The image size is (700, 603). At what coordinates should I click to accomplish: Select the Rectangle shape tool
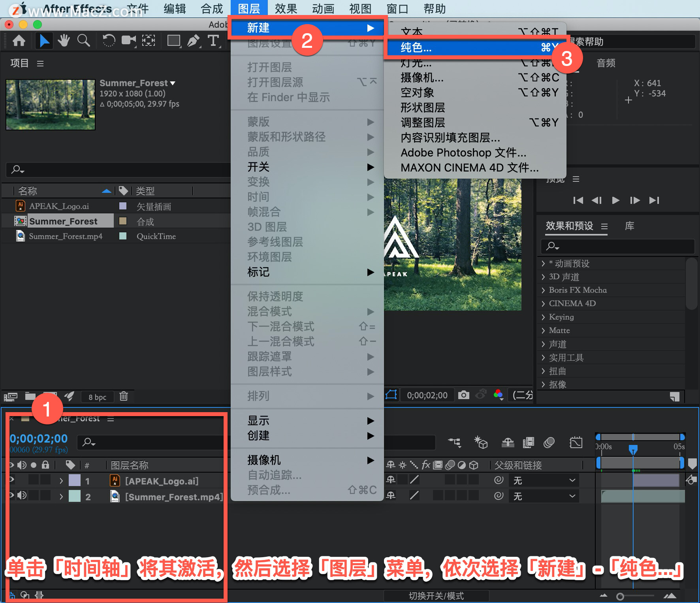coord(174,40)
